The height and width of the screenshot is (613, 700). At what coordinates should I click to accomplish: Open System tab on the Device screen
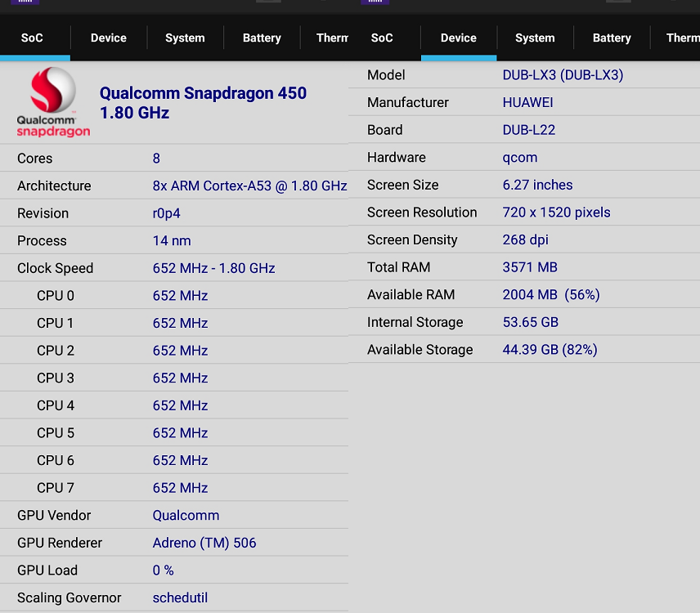point(535,38)
